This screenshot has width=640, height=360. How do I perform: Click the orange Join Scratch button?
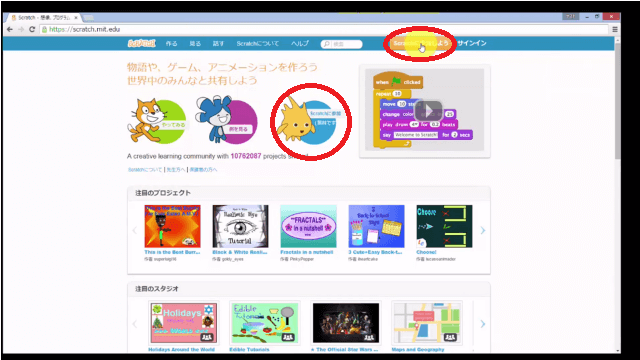[420, 43]
